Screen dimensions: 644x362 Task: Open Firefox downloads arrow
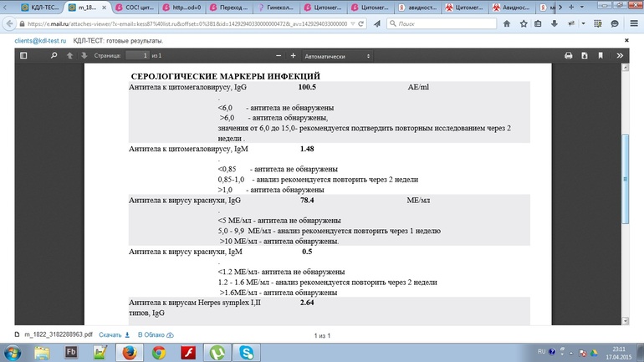[x=554, y=23]
